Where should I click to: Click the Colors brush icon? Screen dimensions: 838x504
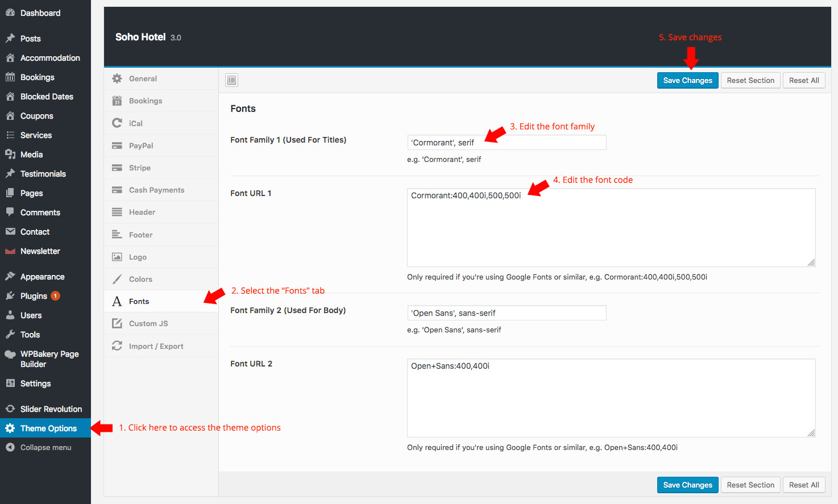117,279
